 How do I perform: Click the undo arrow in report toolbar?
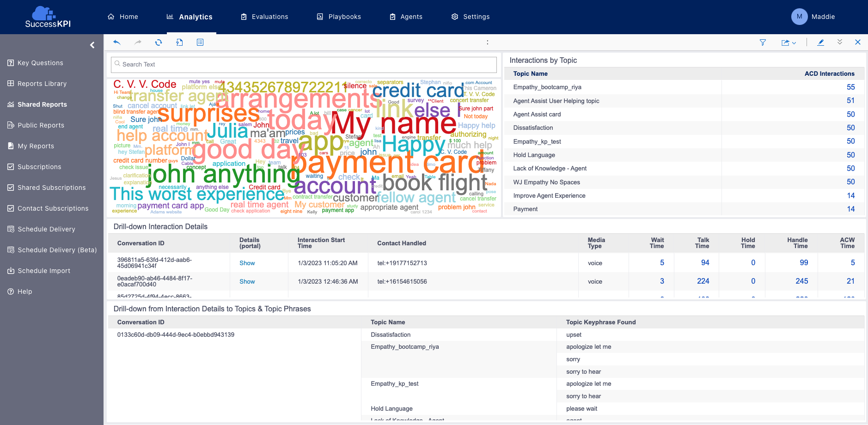coord(117,42)
